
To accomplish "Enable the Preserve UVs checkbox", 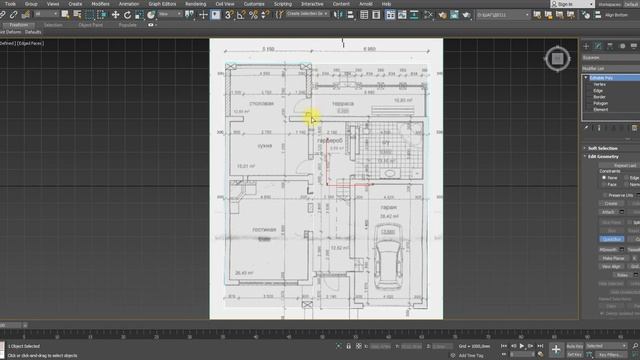I will coord(606,195).
